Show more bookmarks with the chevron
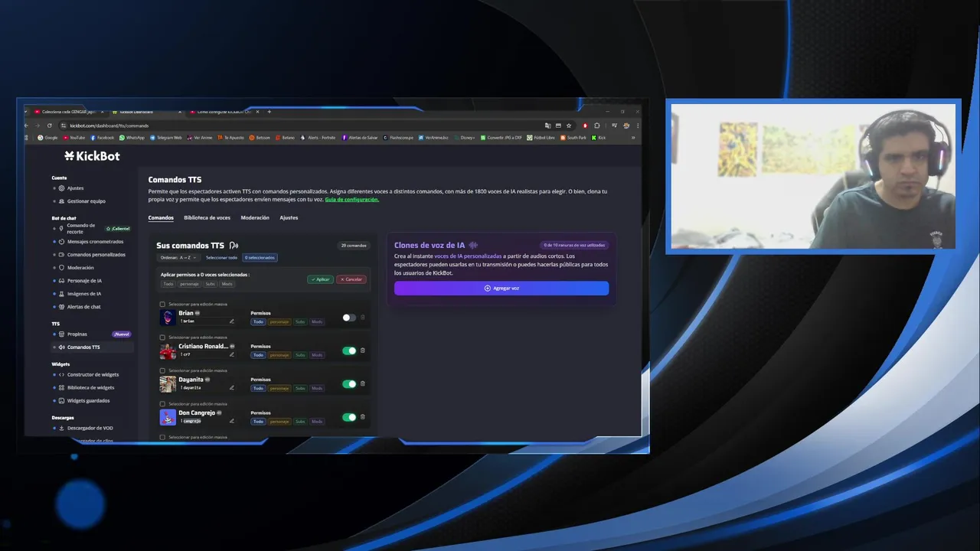This screenshot has width=980, height=551. pos(633,138)
